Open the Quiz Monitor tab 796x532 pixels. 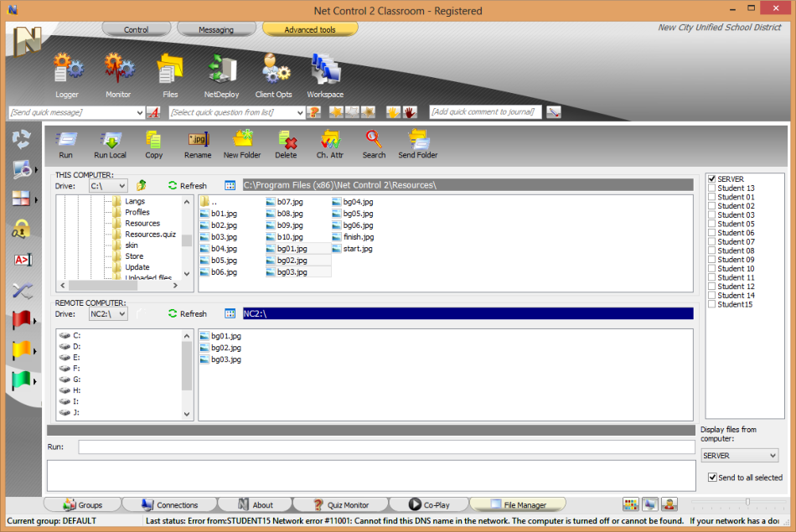(x=342, y=504)
